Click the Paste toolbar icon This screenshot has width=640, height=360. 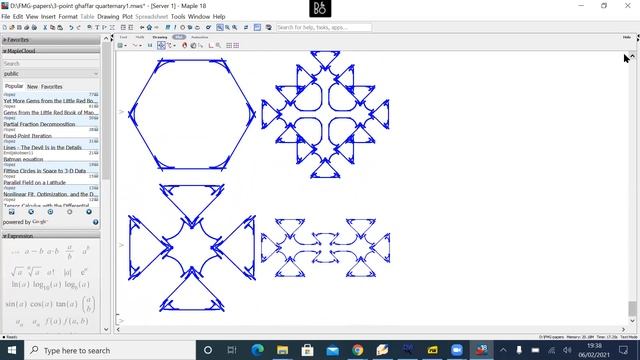(x=60, y=27)
